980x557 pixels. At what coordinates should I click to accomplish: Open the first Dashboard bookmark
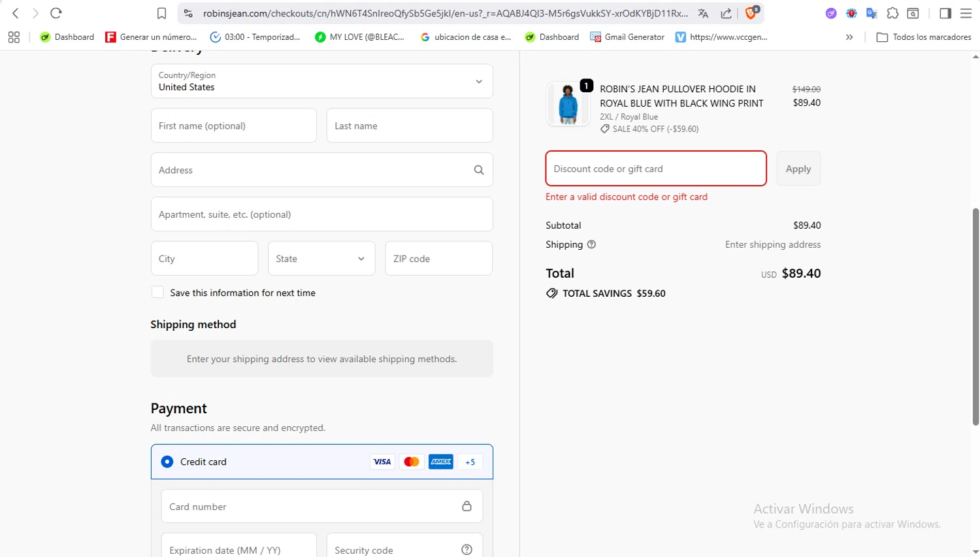pyautogui.click(x=67, y=37)
